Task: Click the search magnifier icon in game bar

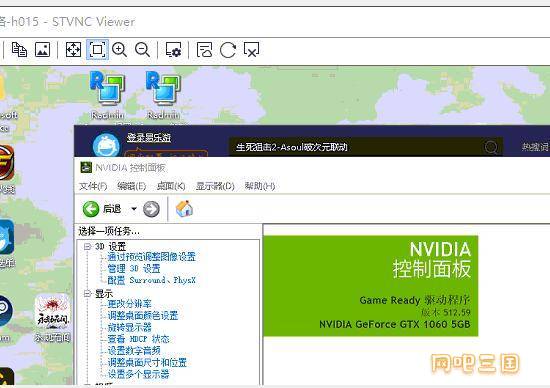Action: tap(491, 147)
